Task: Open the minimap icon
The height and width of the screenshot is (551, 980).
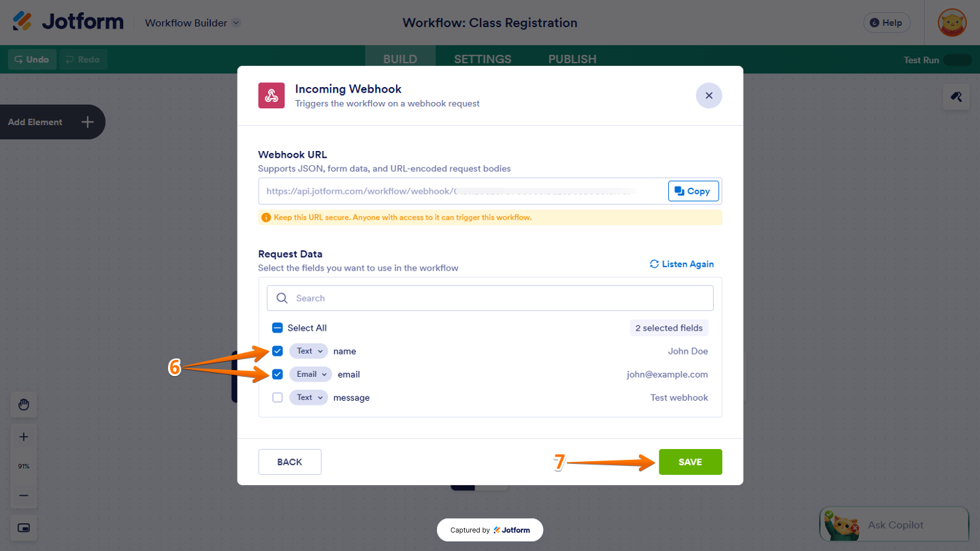Action: 24,528
